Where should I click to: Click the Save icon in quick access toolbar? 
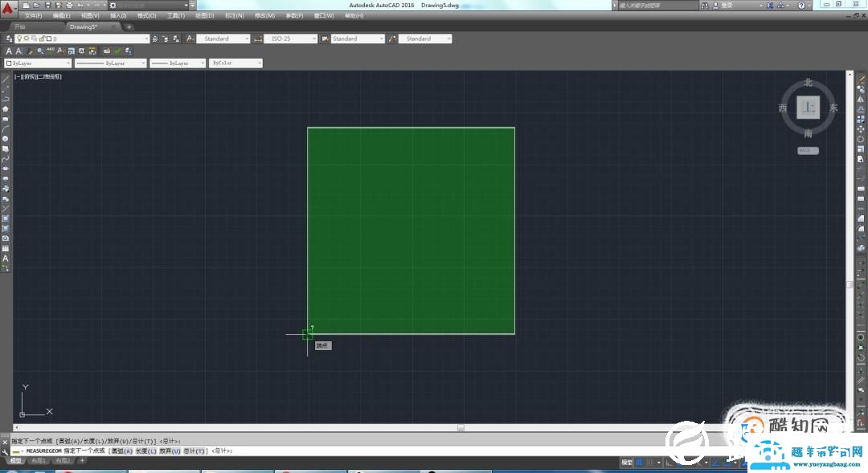[x=47, y=5]
